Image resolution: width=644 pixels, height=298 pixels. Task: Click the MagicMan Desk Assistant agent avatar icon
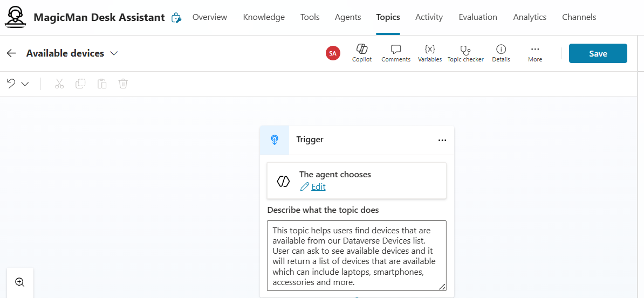tap(16, 17)
